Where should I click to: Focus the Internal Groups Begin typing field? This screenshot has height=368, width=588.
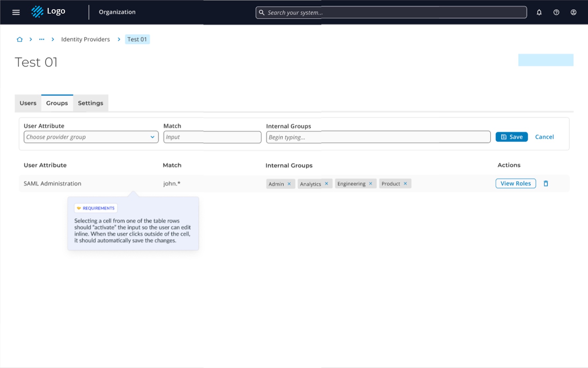point(378,137)
